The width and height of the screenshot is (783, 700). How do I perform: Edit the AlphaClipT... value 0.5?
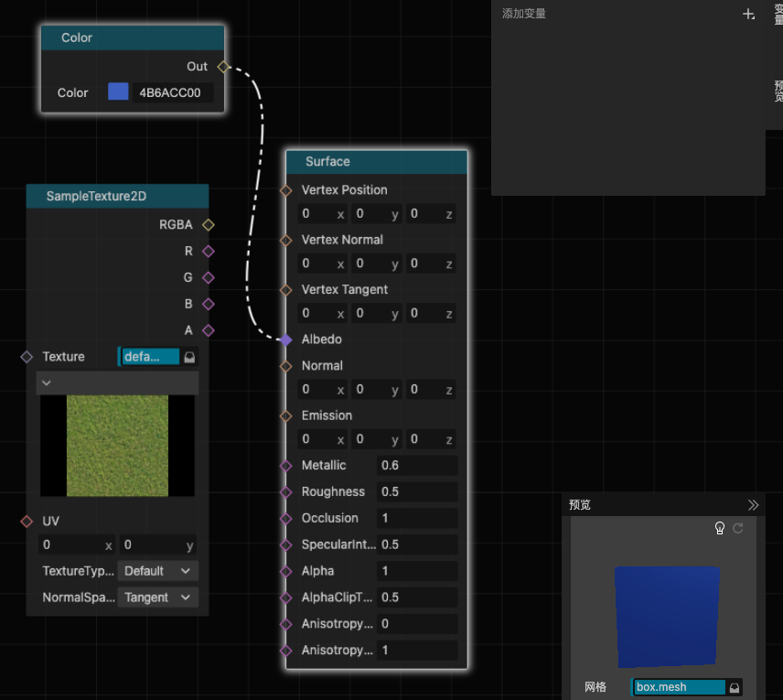(x=417, y=598)
